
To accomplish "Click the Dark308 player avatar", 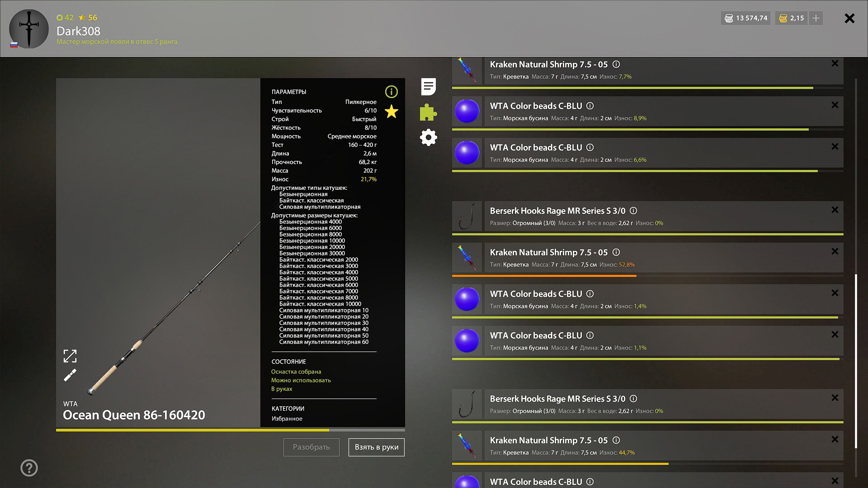I will tap(29, 29).
